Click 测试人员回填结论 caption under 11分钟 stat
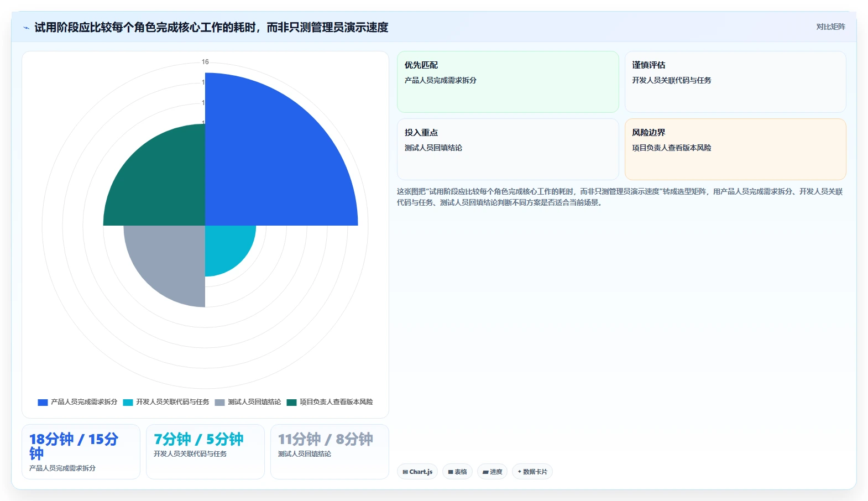Image resolution: width=868 pixels, height=501 pixels. point(305,453)
